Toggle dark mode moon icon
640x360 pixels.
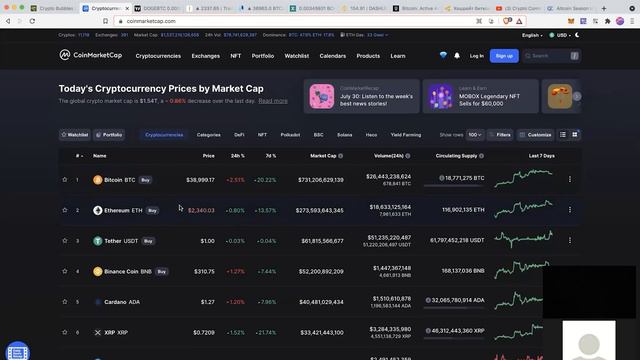tap(577, 35)
